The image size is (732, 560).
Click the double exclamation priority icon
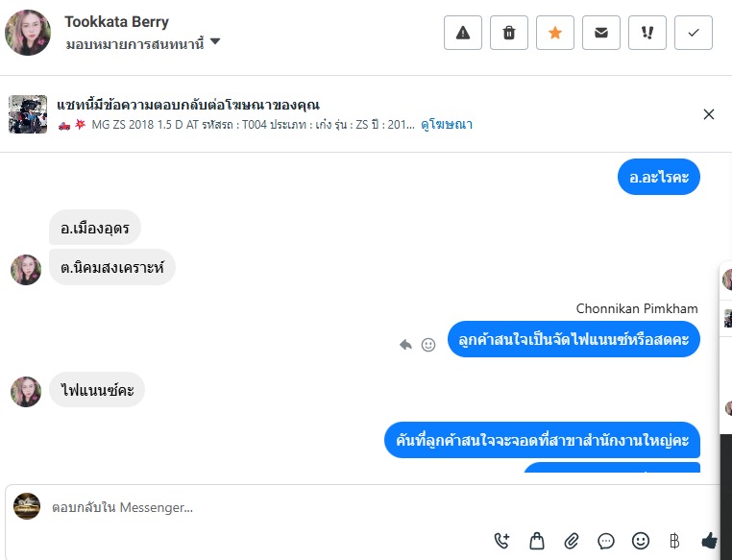[x=647, y=33]
